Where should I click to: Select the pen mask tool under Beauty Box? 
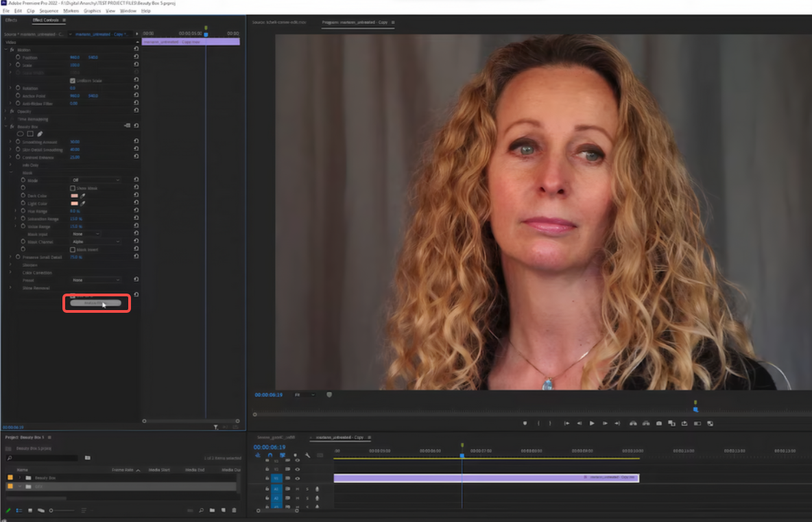coord(40,134)
